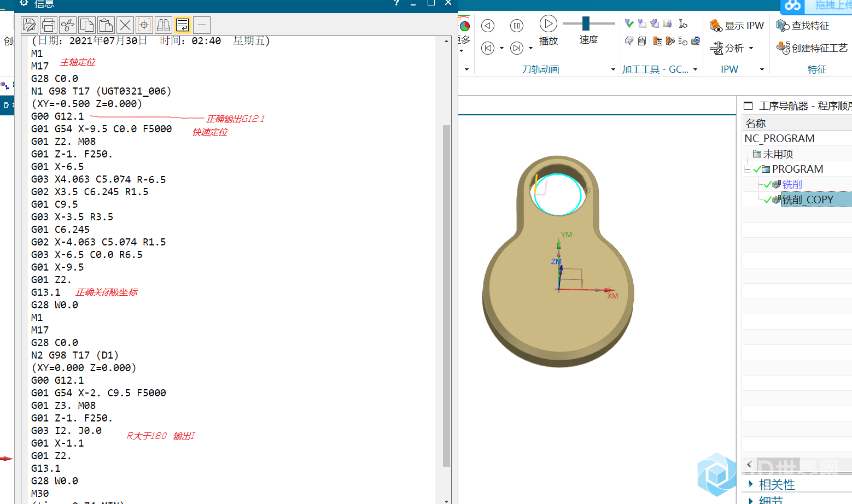This screenshot has height=504, width=852.
Task: Click navigator horizontal scrollbar left arrow
Action: (749, 465)
